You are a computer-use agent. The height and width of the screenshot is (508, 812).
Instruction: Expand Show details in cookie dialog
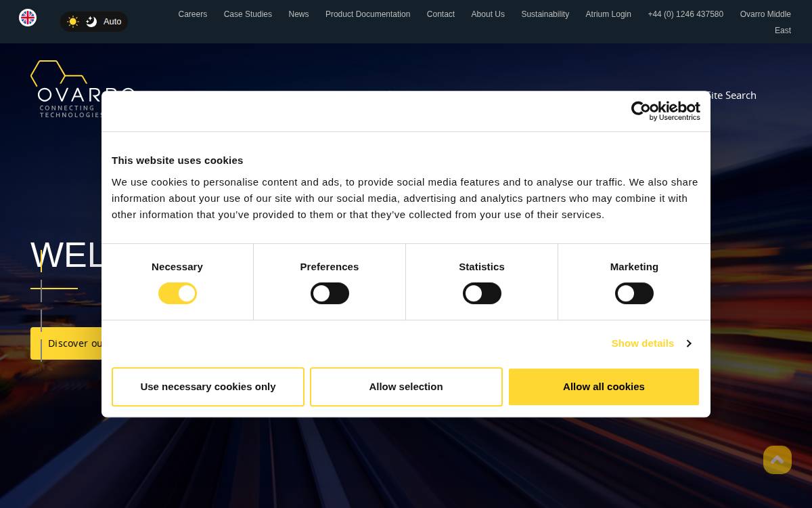point(651,343)
